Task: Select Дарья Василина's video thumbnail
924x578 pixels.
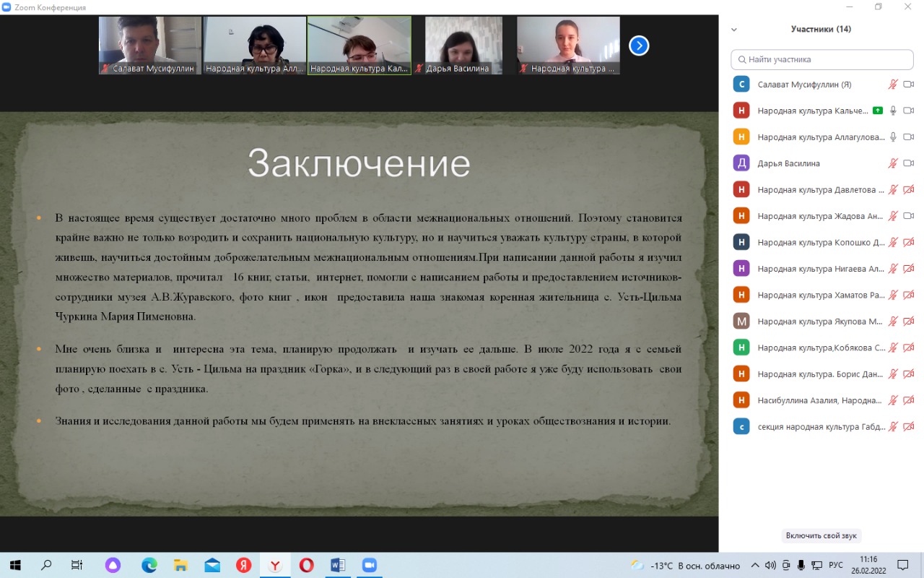Action: click(463, 46)
